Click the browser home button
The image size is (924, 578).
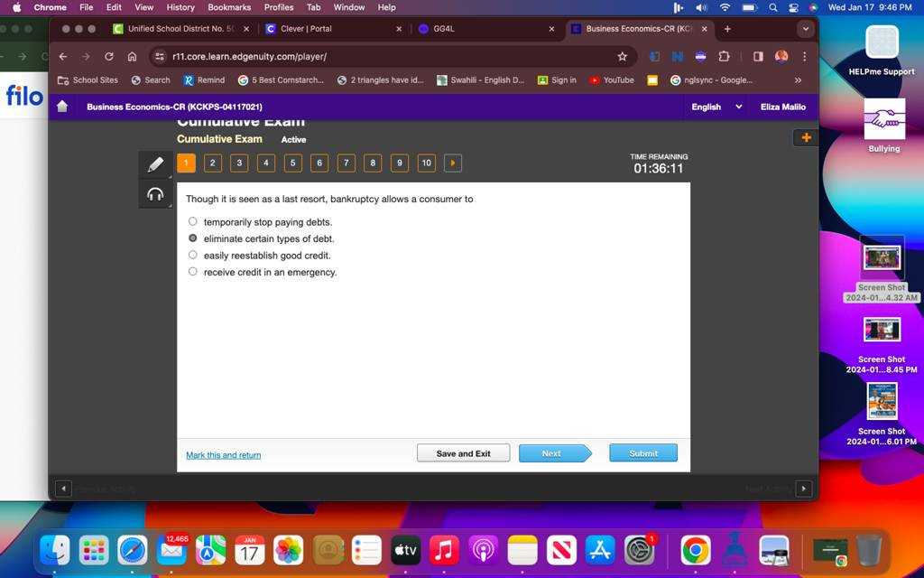click(x=132, y=57)
